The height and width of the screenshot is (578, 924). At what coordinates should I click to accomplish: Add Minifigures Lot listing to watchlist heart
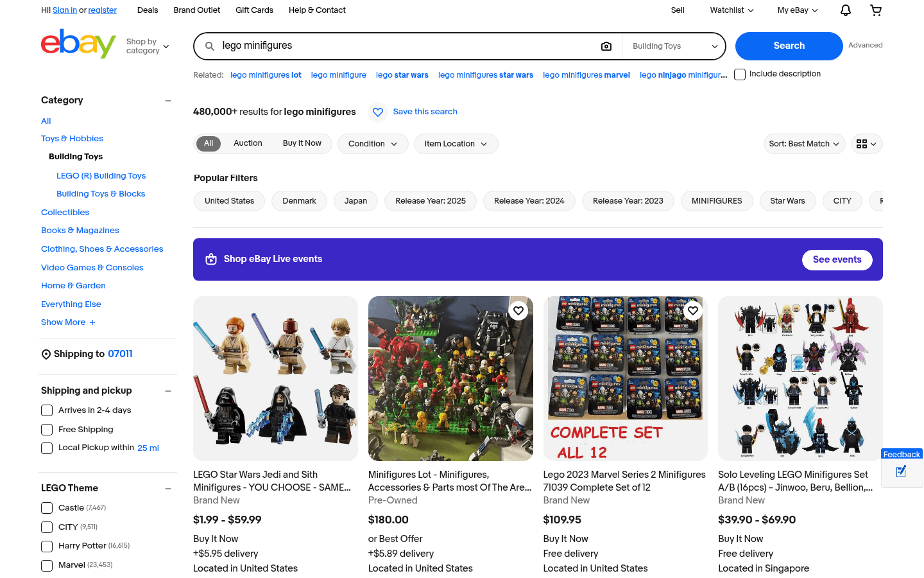(x=518, y=311)
